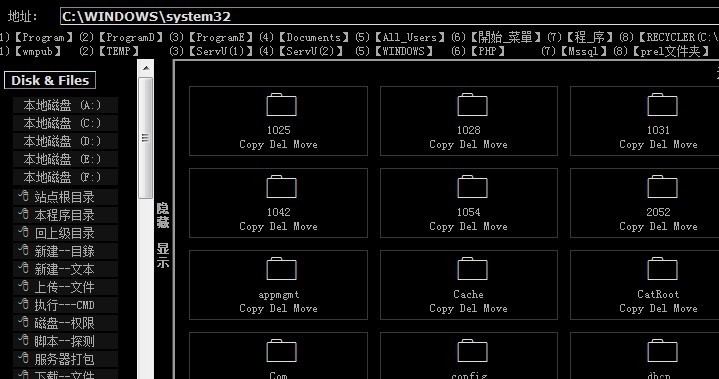Go to 本程序目录 program directory

click(66, 215)
